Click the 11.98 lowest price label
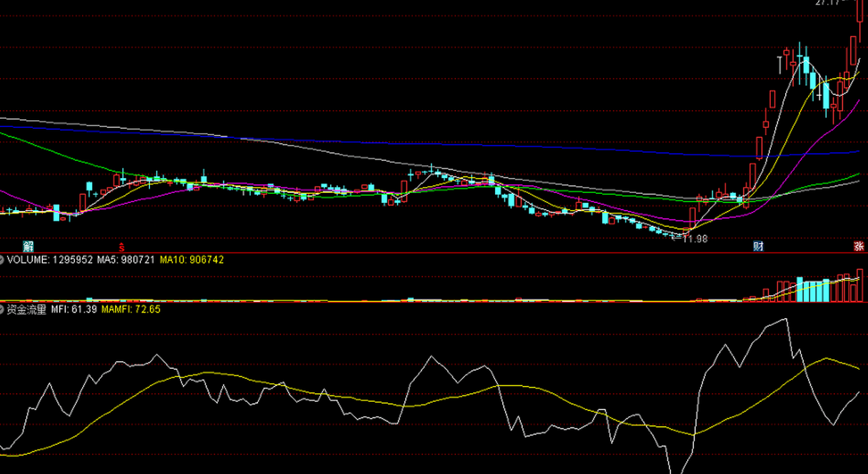The width and height of the screenshot is (868, 474). click(694, 239)
